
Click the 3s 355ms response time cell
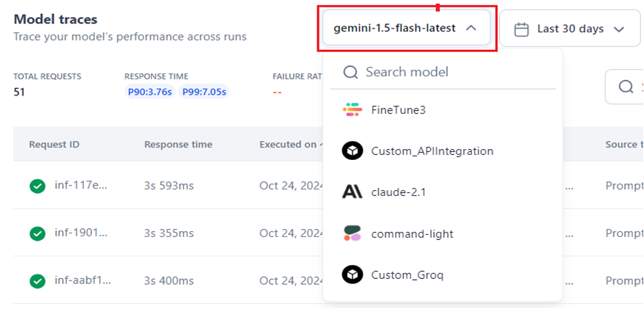point(169,233)
